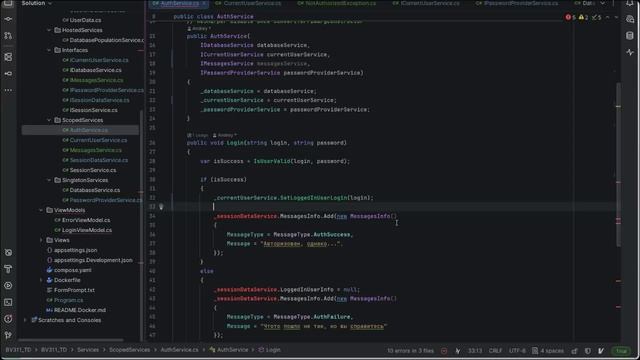This screenshot has height=360, width=640.
Task: Click the shield icon in status bar
Action: coord(588,351)
